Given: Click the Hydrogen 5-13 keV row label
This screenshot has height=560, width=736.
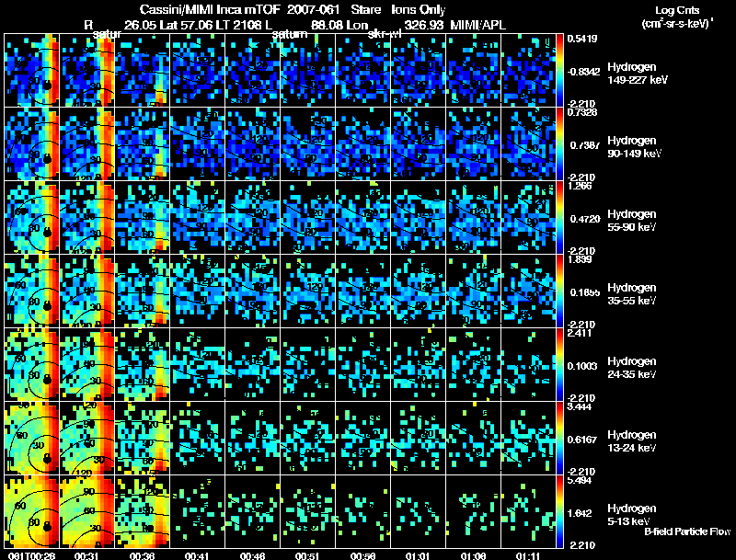Looking at the screenshot, I should point(631,515).
